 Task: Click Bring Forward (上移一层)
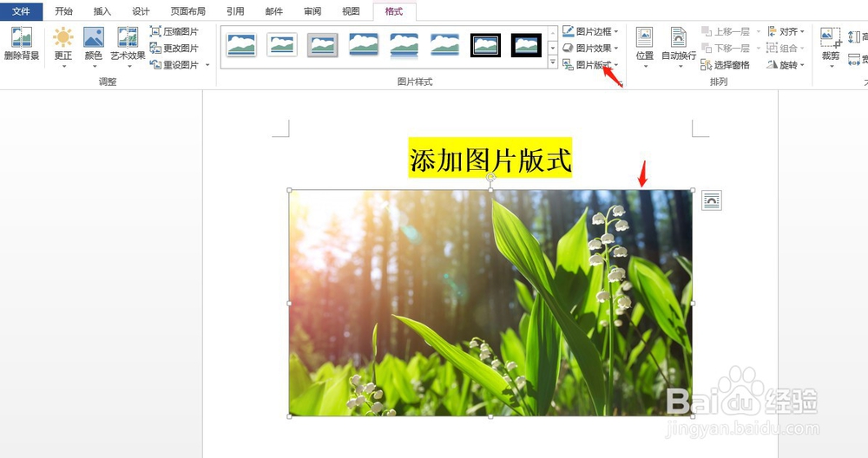click(x=726, y=31)
